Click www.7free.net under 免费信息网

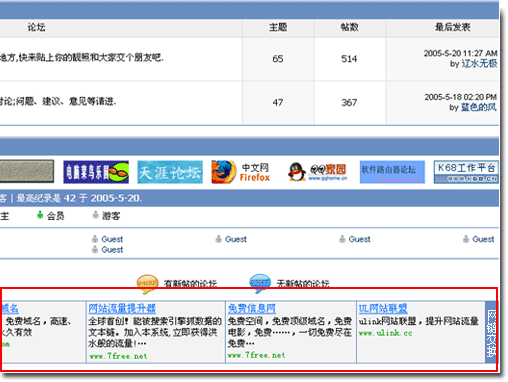tap(256, 355)
